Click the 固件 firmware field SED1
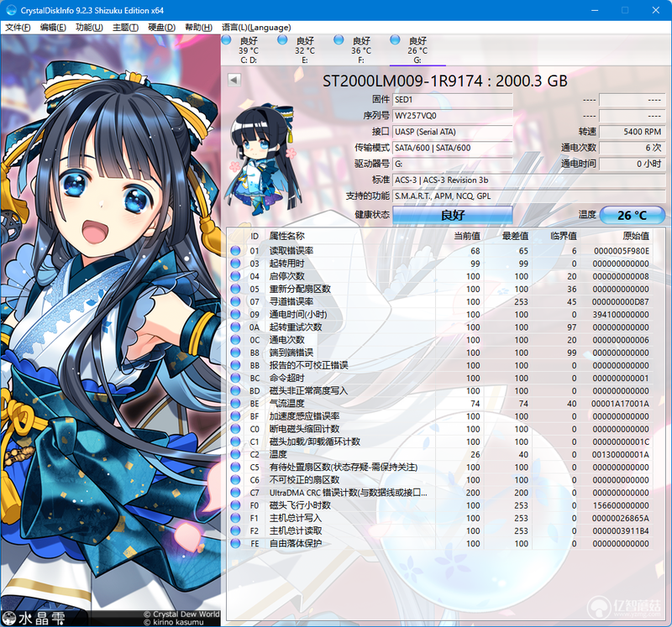The image size is (672, 627). [453, 100]
